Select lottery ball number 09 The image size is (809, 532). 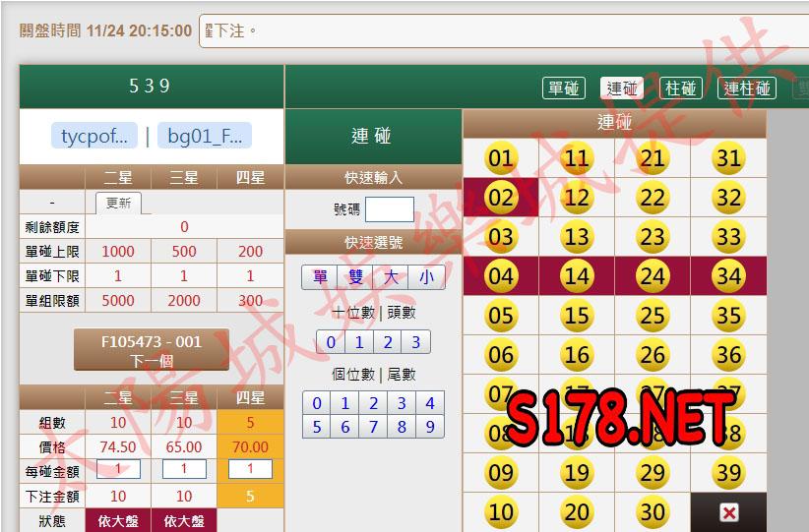(x=501, y=473)
